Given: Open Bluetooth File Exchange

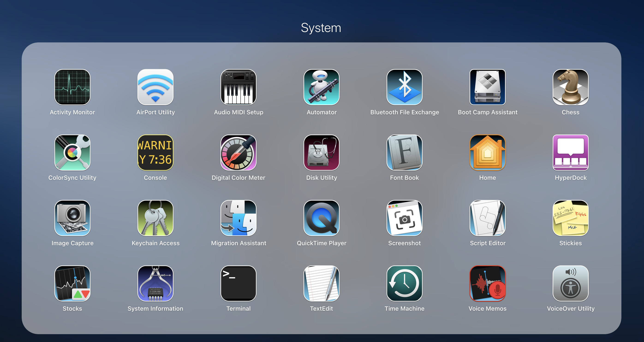Looking at the screenshot, I should pos(404,87).
